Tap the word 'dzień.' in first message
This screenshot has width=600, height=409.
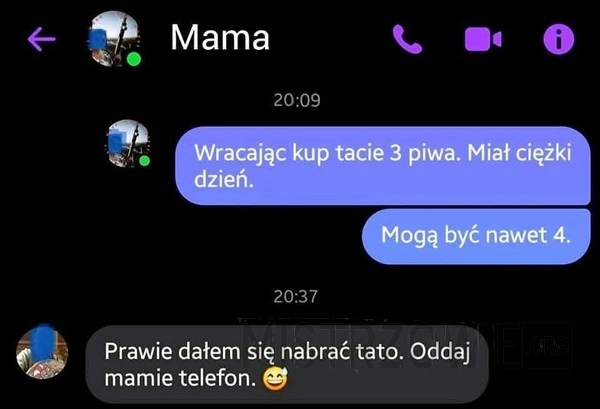tap(224, 179)
